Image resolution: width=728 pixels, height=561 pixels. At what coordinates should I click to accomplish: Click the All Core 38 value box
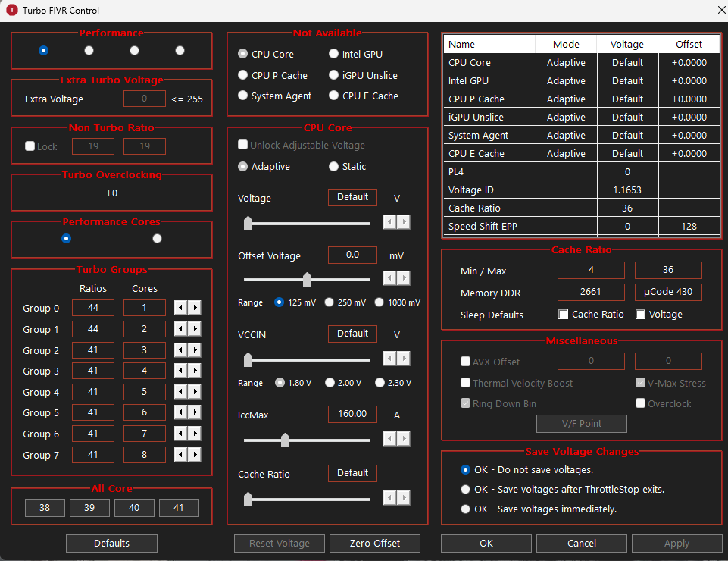coord(45,507)
